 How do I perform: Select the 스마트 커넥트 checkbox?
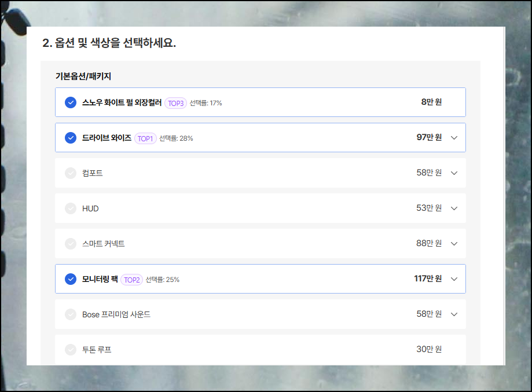(71, 244)
